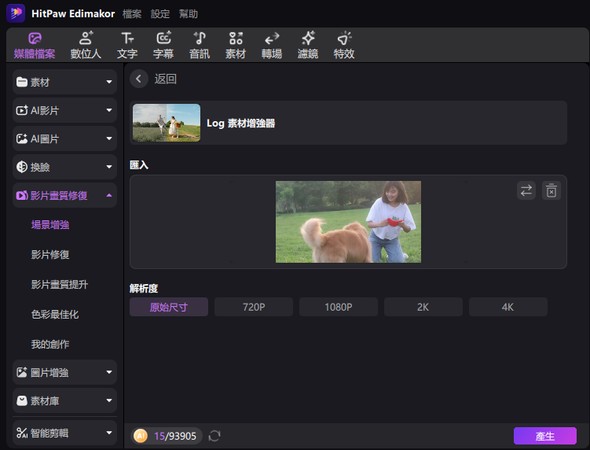Delete the imported video with trash icon

(x=551, y=190)
